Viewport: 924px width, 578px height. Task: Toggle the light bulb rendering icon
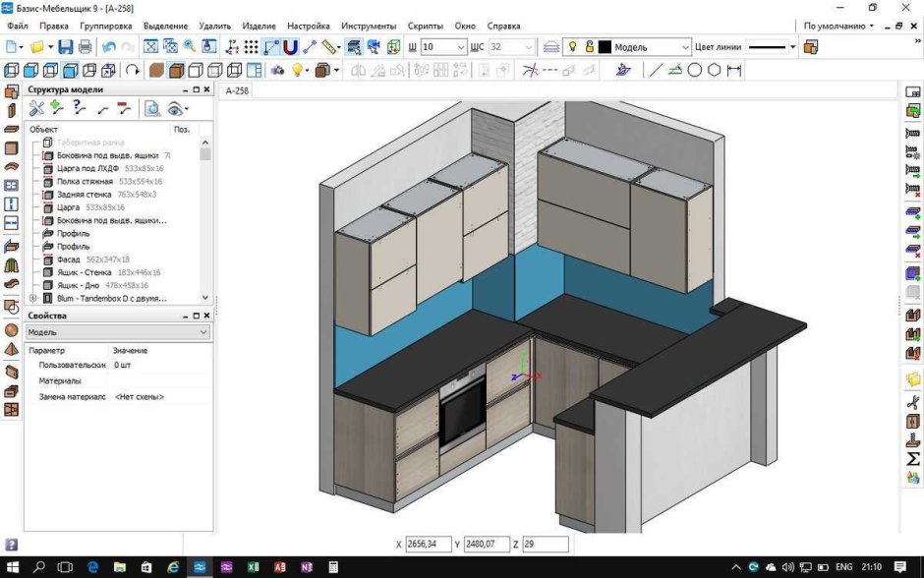pyautogui.click(x=297, y=70)
